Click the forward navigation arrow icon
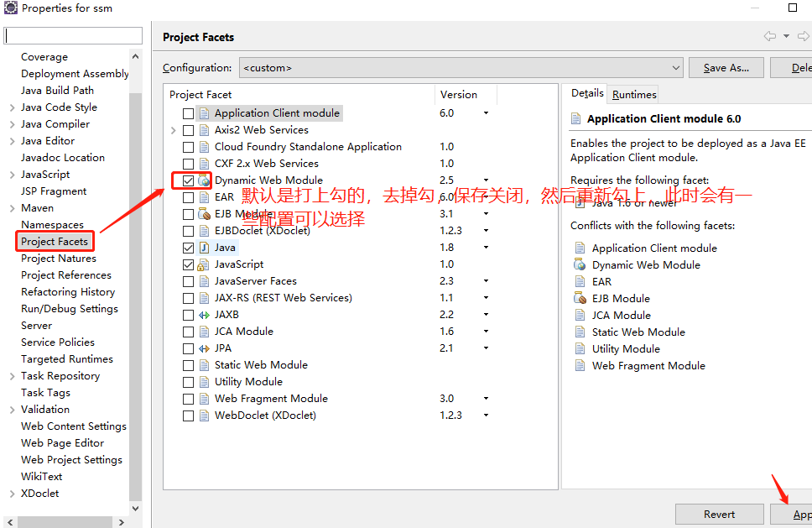This screenshot has height=528, width=812. (804, 36)
